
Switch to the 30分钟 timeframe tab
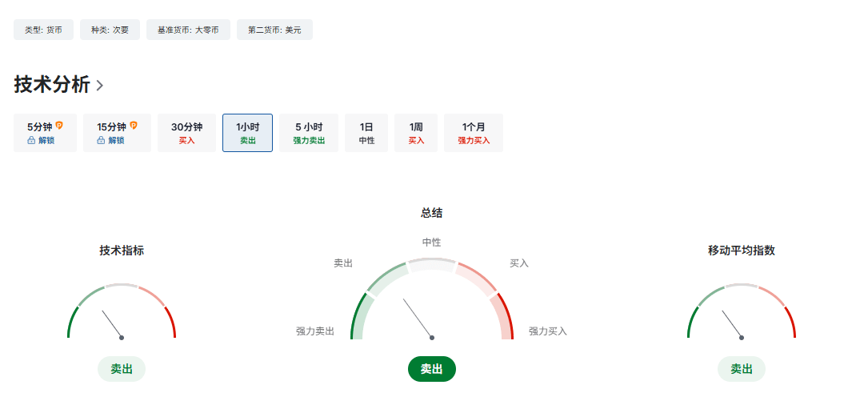click(x=186, y=133)
